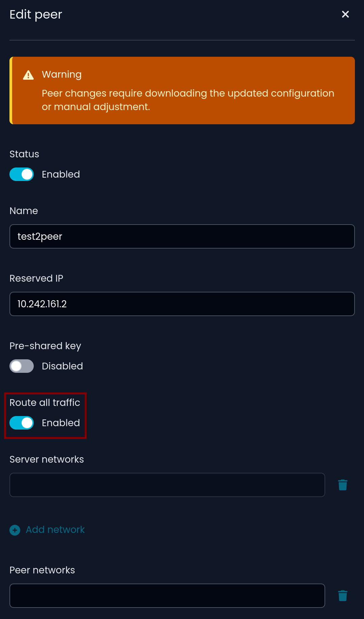Click the Enabled label beside Status toggle
The height and width of the screenshot is (619, 364).
click(61, 174)
